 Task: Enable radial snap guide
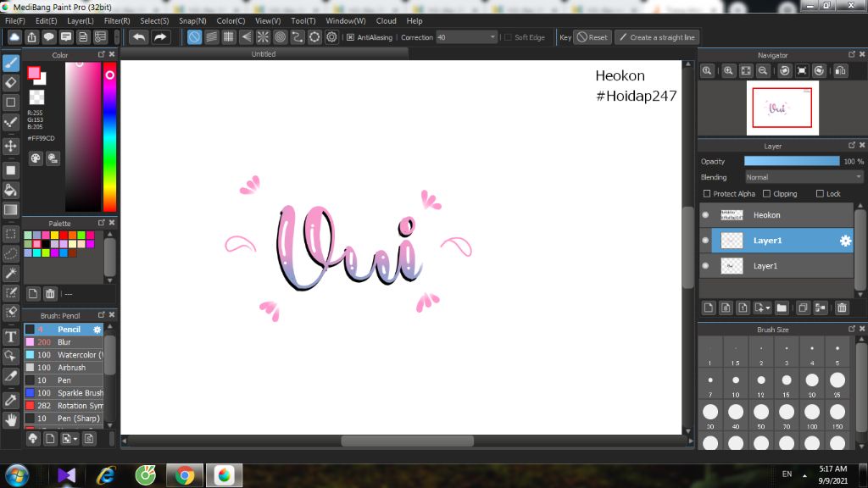coord(263,37)
